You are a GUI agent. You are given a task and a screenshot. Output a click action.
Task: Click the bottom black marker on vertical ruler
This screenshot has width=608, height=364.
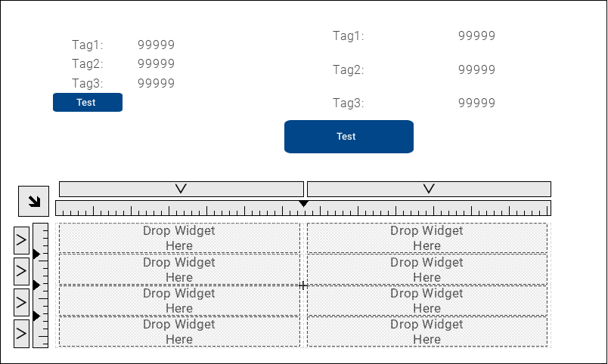coord(36,316)
